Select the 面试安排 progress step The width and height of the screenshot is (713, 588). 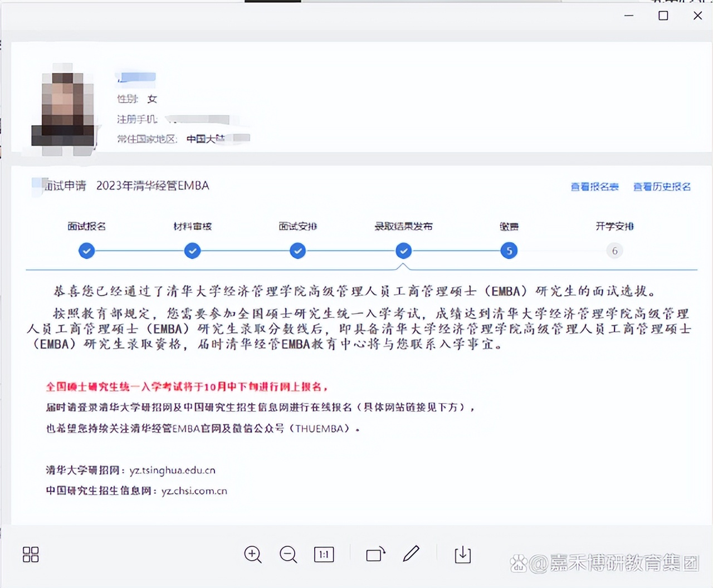click(297, 251)
